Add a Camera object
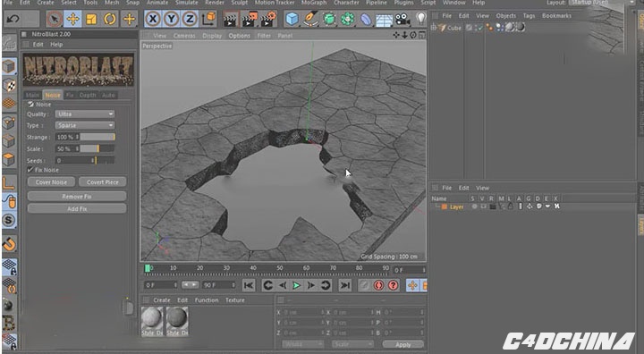 click(x=402, y=19)
